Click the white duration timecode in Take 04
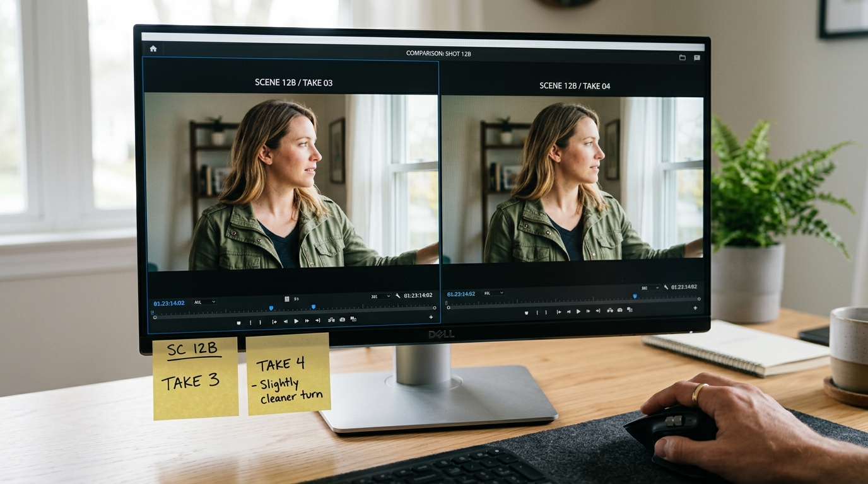The width and height of the screenshot is (868, 484). (x=684, y=287)
